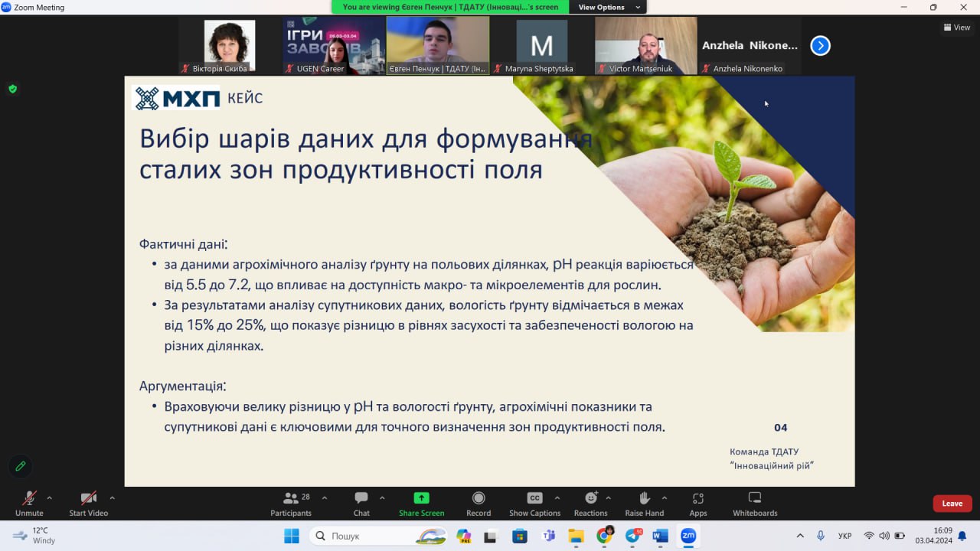Viewport: 980px width, 551px height.
Task: Open the Windows Start menu
Action: point(292,536)
